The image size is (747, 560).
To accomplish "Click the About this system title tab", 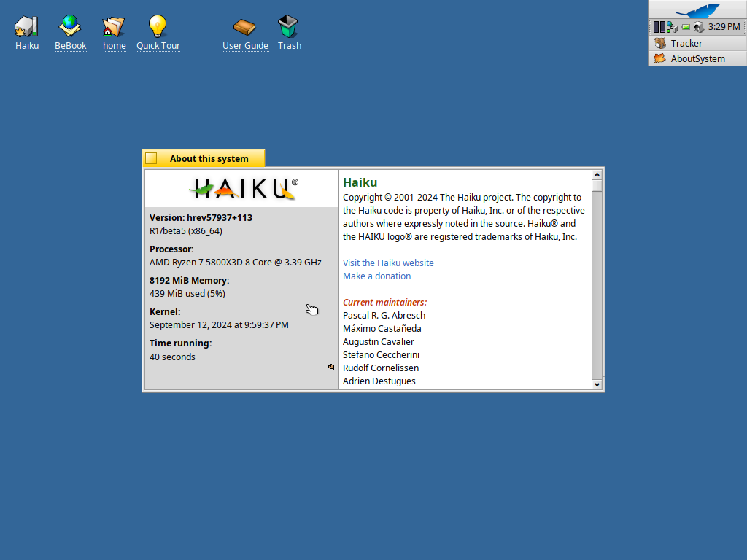I will coord(209,158).
